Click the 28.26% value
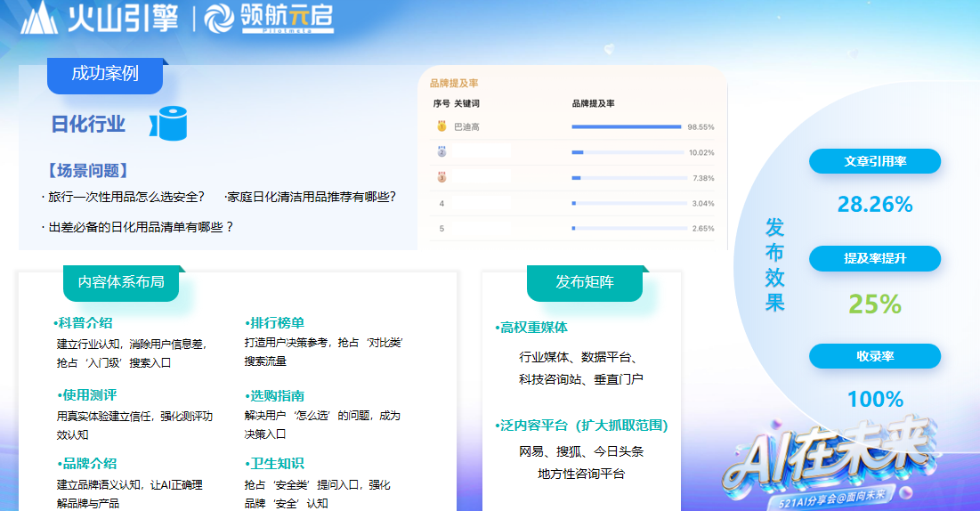This screenshot has width=980, height=511. click(x=875, y=204)
